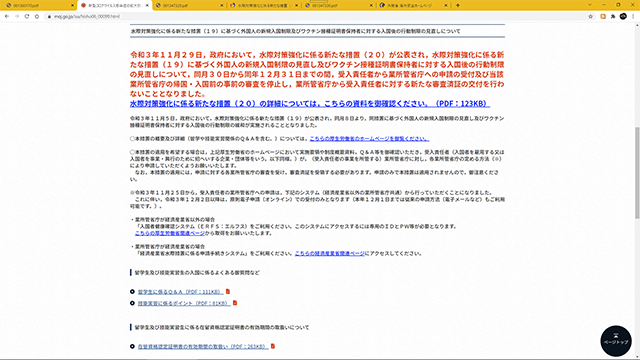The image size is (640, 360).
Task: Click the browser back arrow
Action: [x=7, y=16]
